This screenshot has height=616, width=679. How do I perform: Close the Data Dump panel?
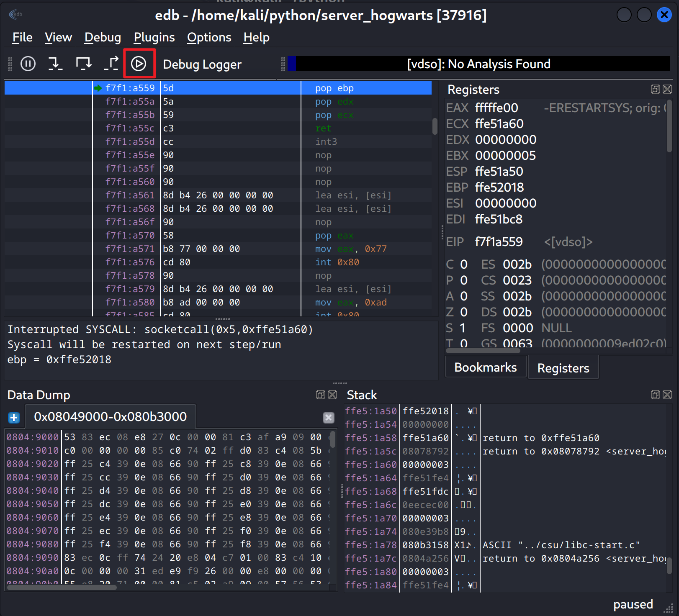(x=332, y=395)
